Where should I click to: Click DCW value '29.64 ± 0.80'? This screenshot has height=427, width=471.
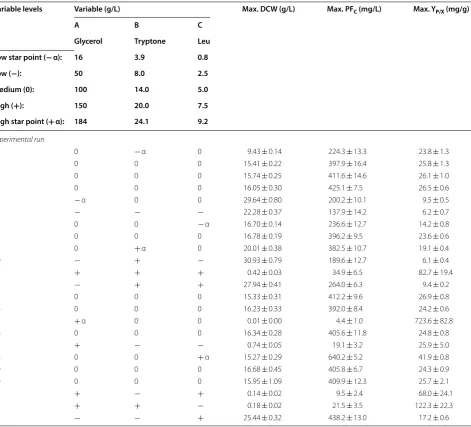pyautogui.click(x=262, y=200)
